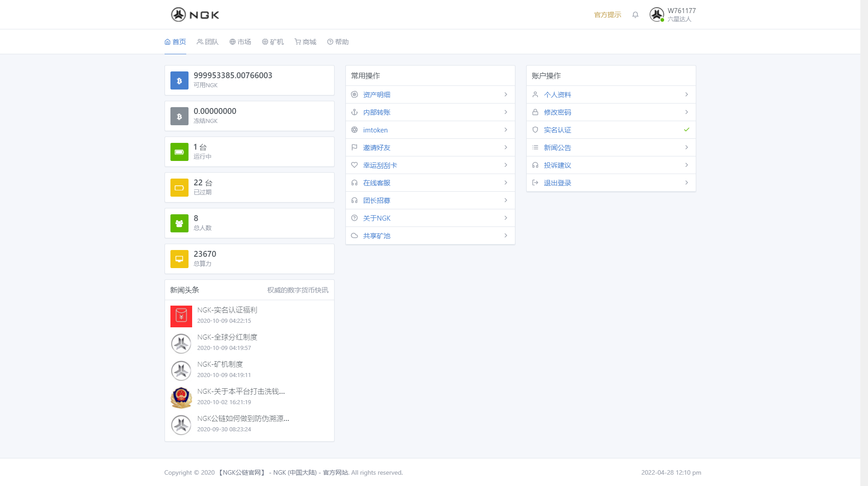Click the list icon beside 新闻公告
This screenshot has width=868, height=486.
(535, 147)
